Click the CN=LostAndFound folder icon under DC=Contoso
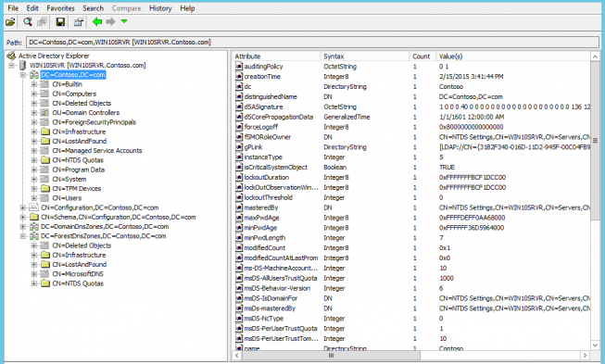605x364 pixels. pyautogui.click(x=45, y=141)
